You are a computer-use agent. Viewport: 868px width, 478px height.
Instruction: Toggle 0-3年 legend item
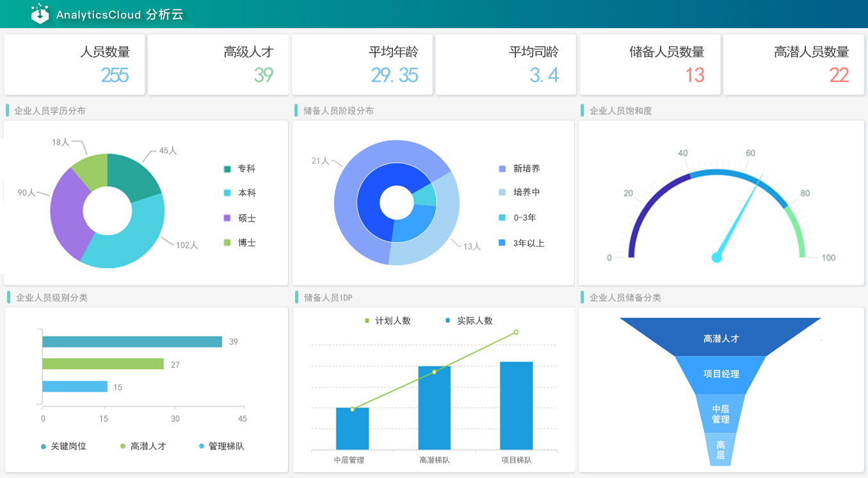pyautogui.click(x=517, y=218)
